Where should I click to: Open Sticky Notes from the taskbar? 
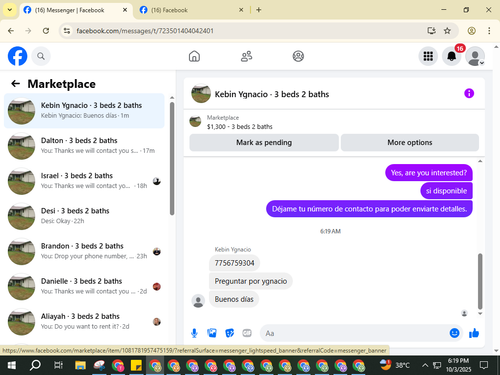click(x=136, y=365)
